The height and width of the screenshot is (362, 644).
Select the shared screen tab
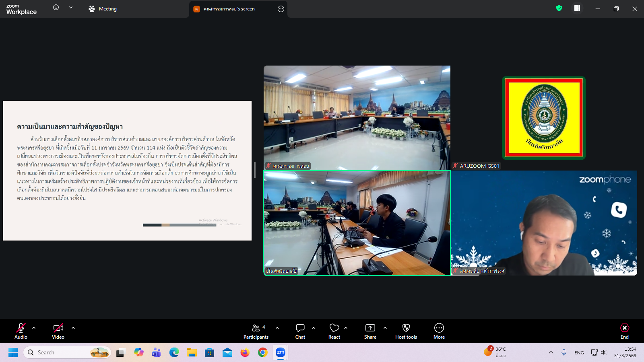tap(229, 9)
